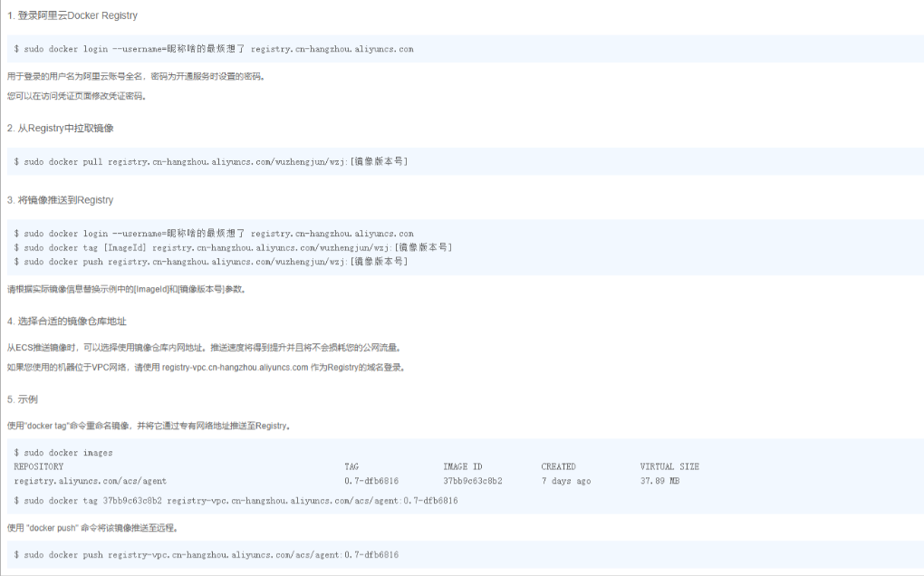
Task: Click repository value registry.aliyuncs.com/acs/agent
Action: click(x=91, y=481)
